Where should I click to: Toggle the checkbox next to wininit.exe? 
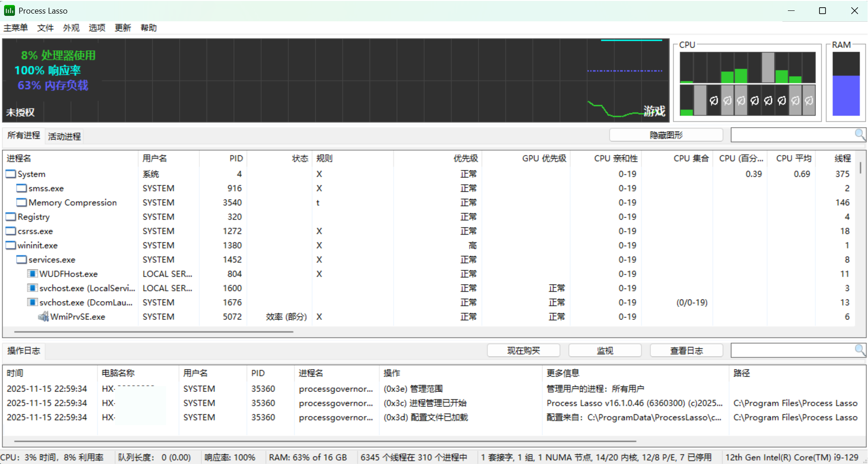[x=10, y=245]
